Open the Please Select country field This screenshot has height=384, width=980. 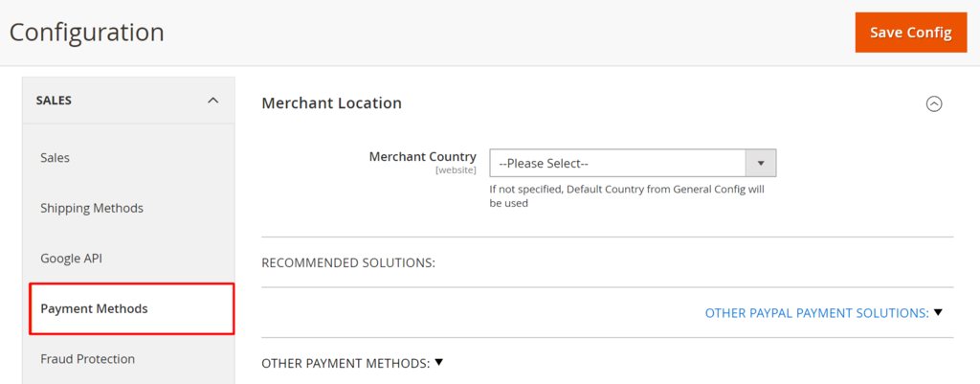[x=617, y=163]
